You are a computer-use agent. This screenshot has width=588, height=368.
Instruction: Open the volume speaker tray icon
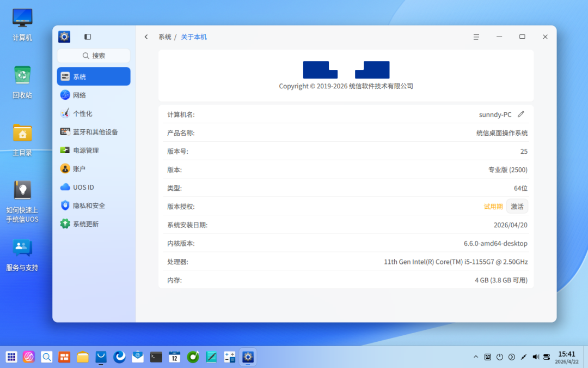click(536, 357)
